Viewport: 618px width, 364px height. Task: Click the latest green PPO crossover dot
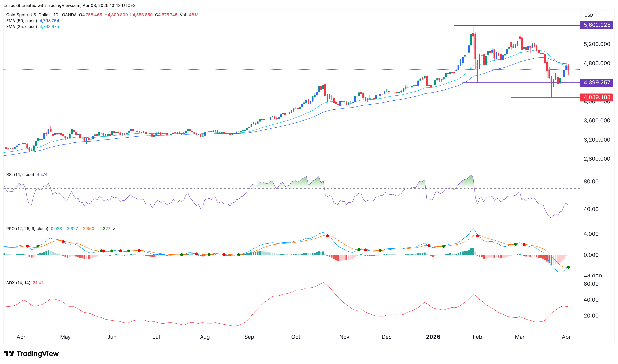[x=568, y=267]
